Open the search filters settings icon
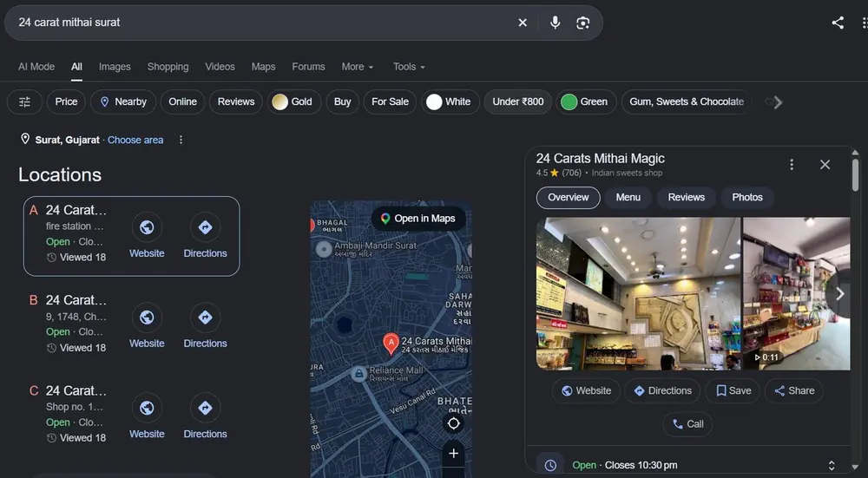The width and height of the screenshot is (868, 478). (x=24, y=101)
